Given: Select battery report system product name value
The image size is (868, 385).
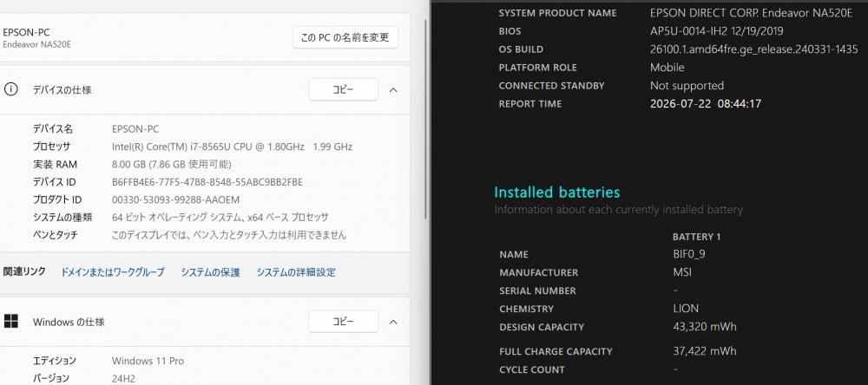Looking at the screenshot, I should (x=751, y=13).
